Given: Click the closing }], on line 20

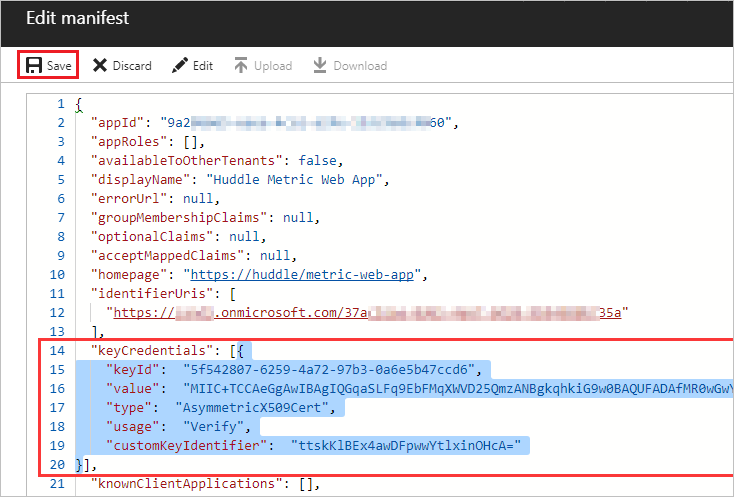Looking at the screenshot, I should pos(87,465).
